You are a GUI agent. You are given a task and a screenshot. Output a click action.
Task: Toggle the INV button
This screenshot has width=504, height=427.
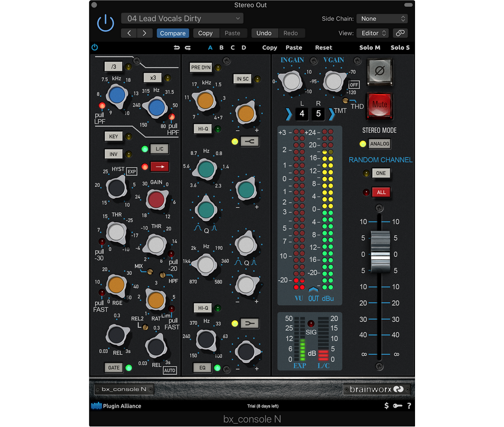click(x=114, y=154)
